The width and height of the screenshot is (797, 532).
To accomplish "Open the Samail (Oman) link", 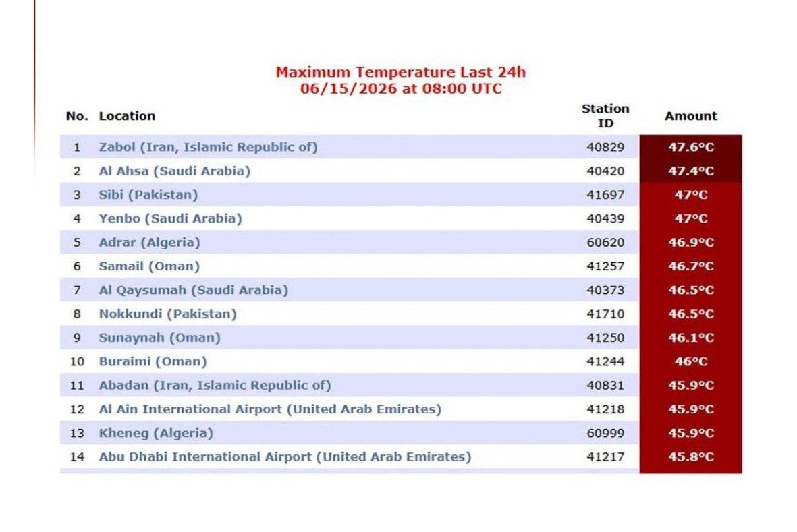I will pyautogui.click(x=149, y=266).
